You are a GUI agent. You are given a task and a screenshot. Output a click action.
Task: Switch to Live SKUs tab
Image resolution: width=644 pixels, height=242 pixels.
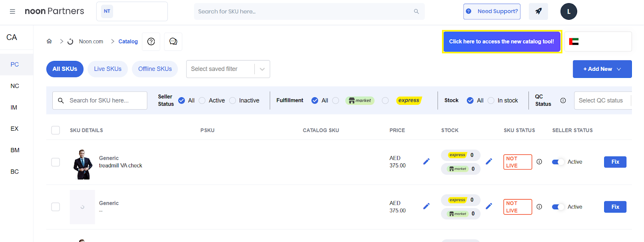108,69
